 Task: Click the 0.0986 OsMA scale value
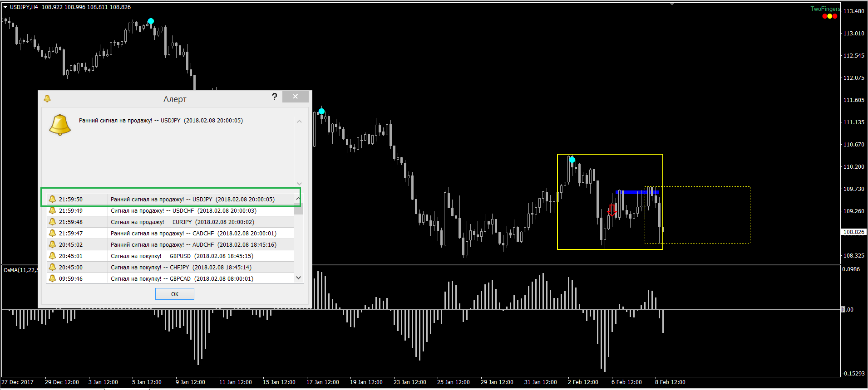pyautogui.click(x=852, y=269)
